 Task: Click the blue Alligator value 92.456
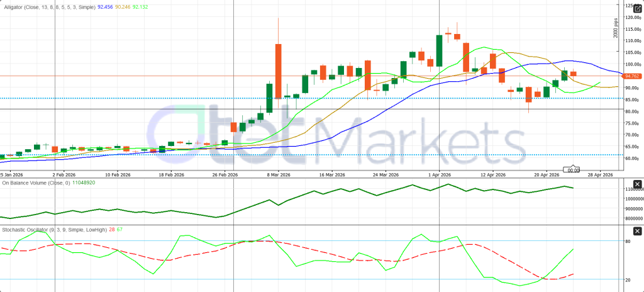105,7
